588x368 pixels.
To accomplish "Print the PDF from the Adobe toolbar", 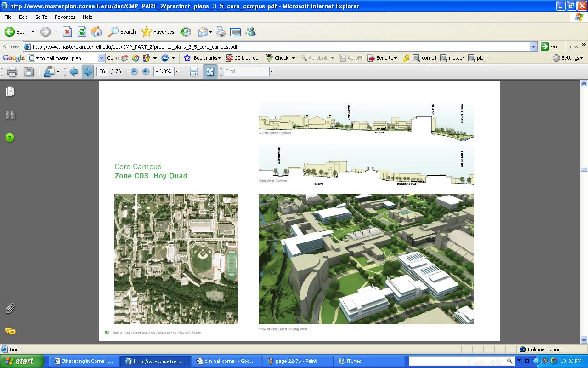I will tap(12, 72).
